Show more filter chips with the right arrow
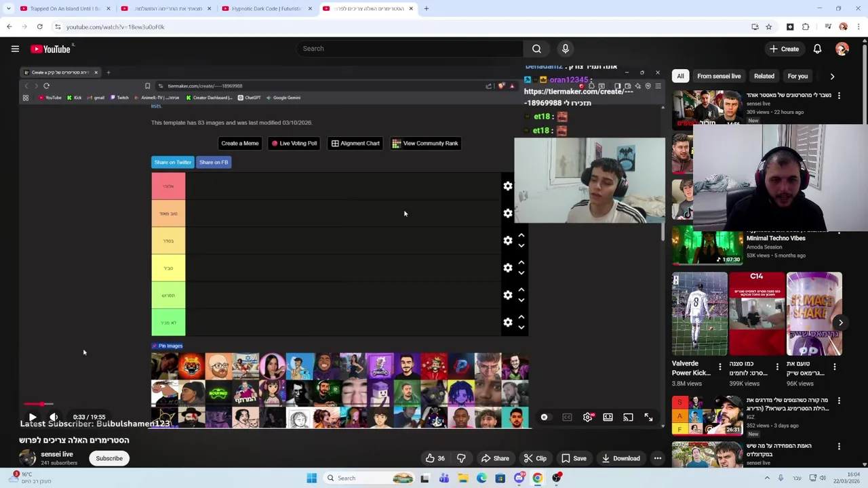This screenshot has width=868, height=488. (x=832, y=76)
